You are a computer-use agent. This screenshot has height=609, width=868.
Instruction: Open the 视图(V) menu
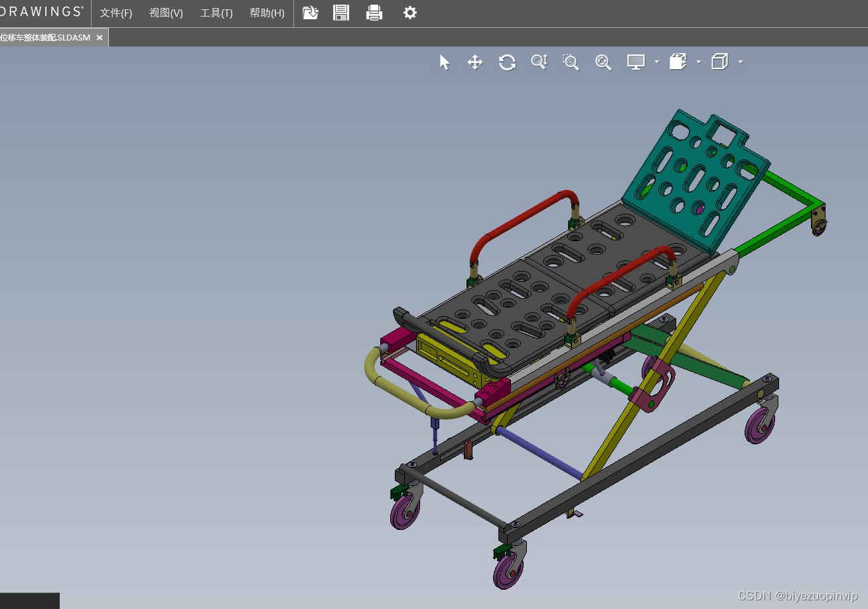pyautogui.click(x=166, y=13)
